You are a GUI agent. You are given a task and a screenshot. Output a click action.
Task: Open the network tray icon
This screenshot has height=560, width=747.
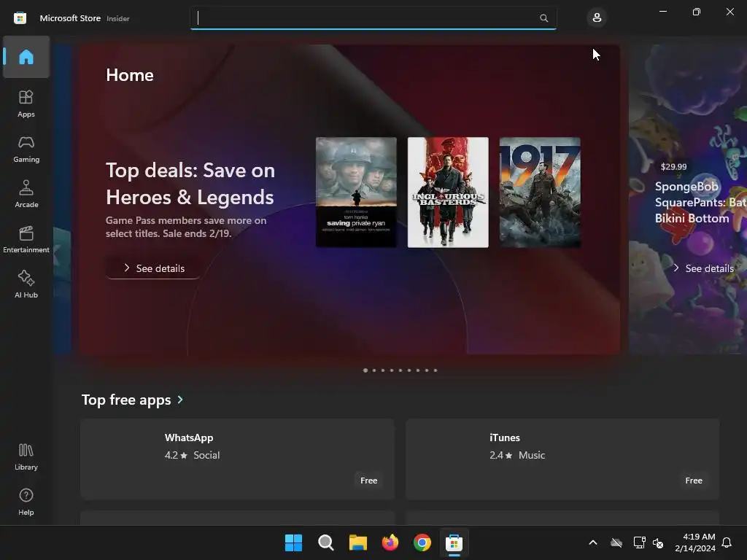click(x=639, y=542)
